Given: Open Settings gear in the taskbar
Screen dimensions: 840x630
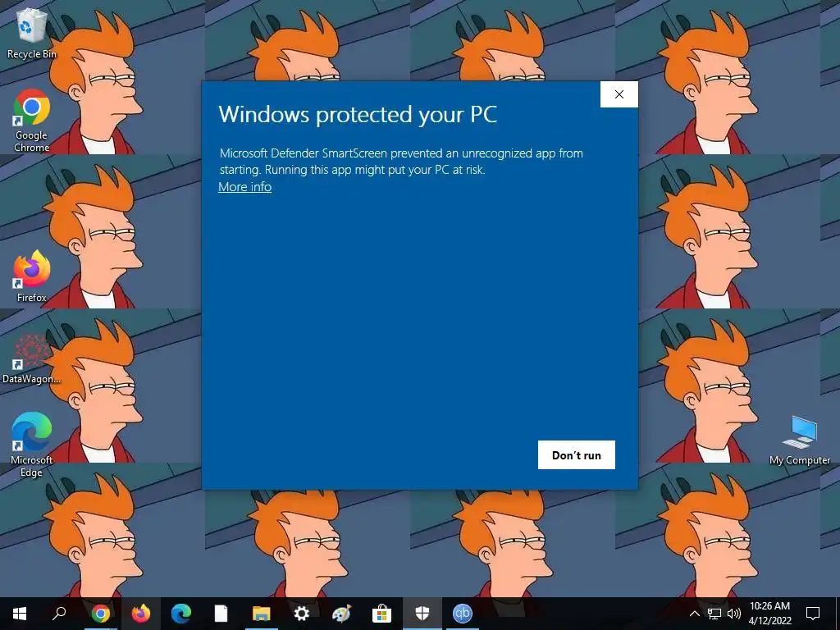Looking at the screenshot, I should coord(302,614).
